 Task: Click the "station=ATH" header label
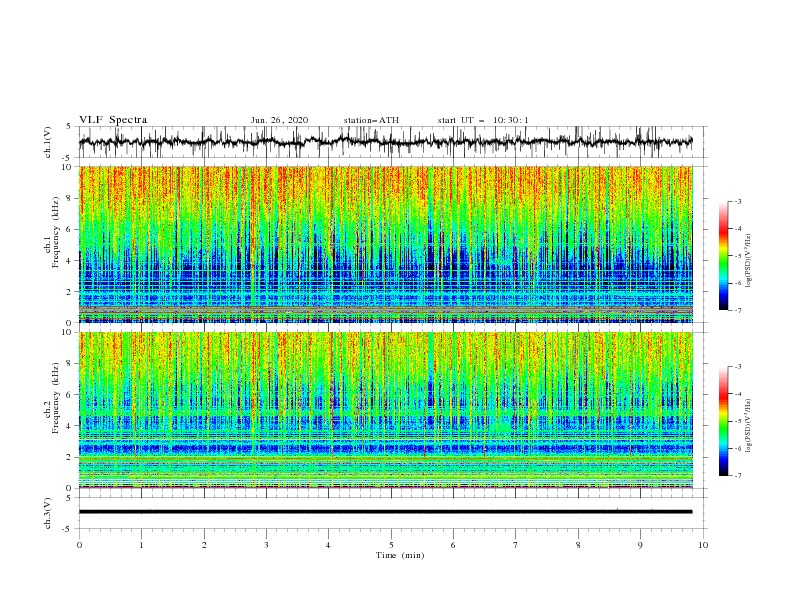coord(371,120)
